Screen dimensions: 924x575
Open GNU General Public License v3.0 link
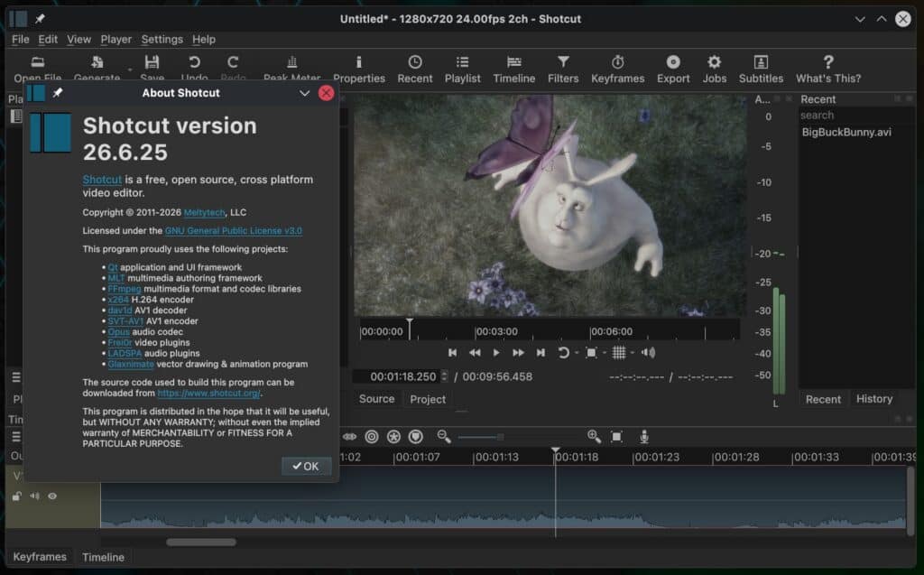tap(234, 230)
